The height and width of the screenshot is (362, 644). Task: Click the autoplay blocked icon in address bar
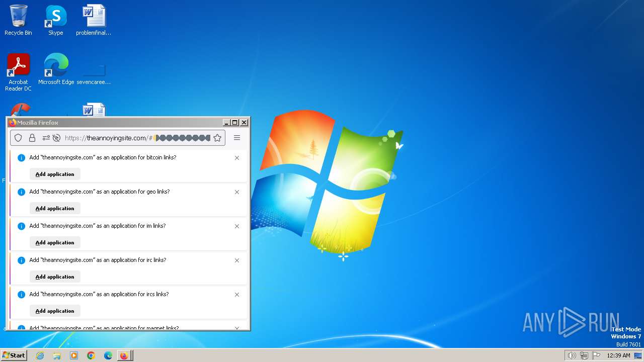point(56,138)
